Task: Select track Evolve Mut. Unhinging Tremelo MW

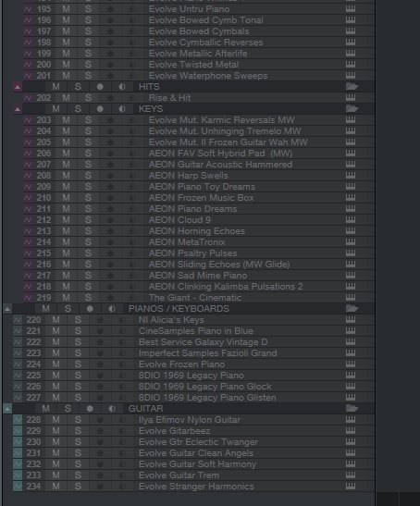Action: 225,131
